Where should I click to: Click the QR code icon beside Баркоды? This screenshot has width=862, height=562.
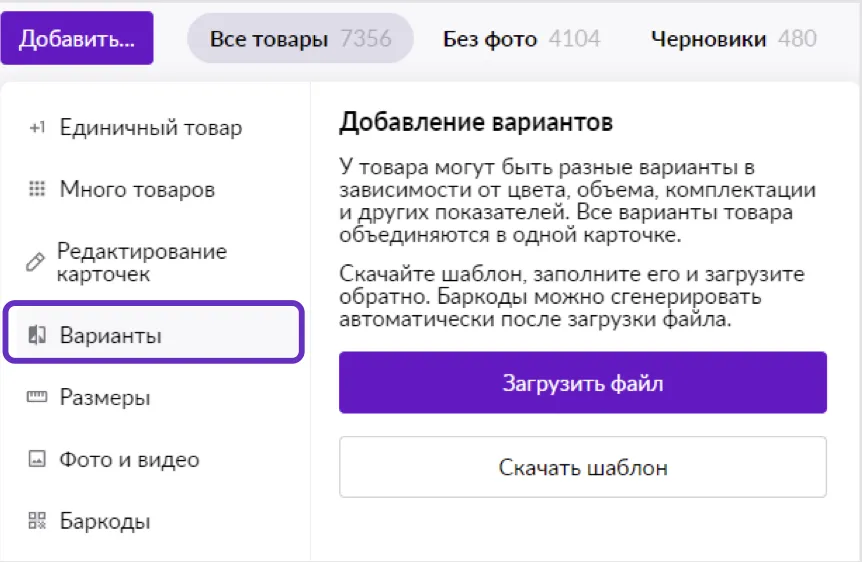click(x=37, y=521)
